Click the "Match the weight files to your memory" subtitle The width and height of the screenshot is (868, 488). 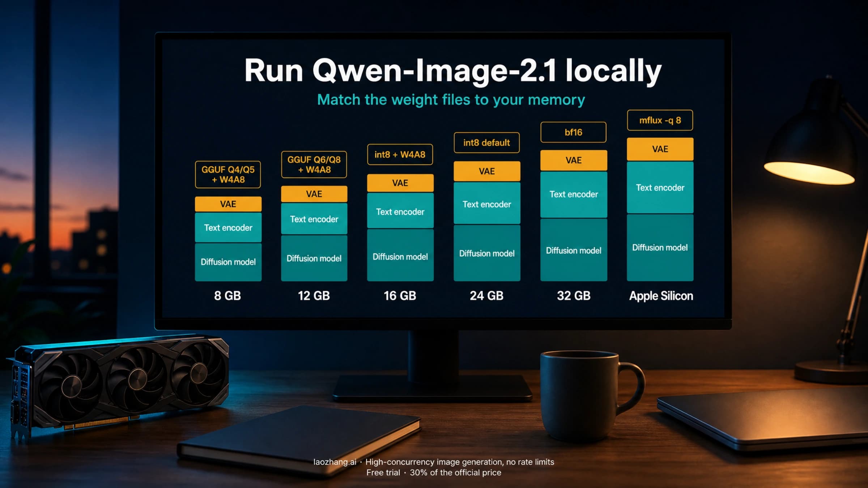[x=451, y=100]
